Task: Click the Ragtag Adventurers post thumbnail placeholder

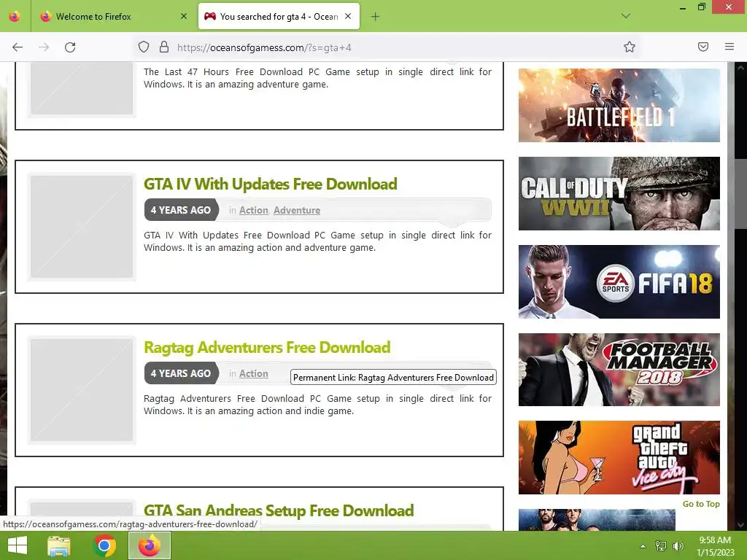Action: click(82, 390)
